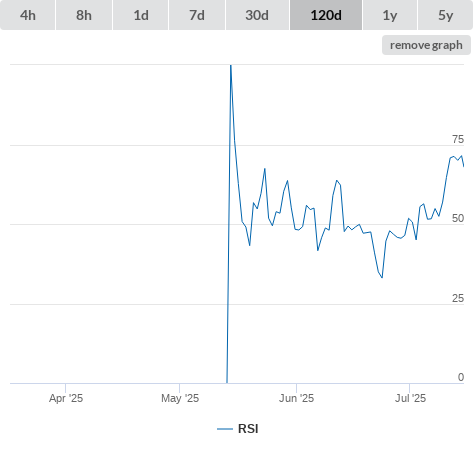Click the Jul '25 axis label
The image size is (474, 455).
tap(410, 398)
